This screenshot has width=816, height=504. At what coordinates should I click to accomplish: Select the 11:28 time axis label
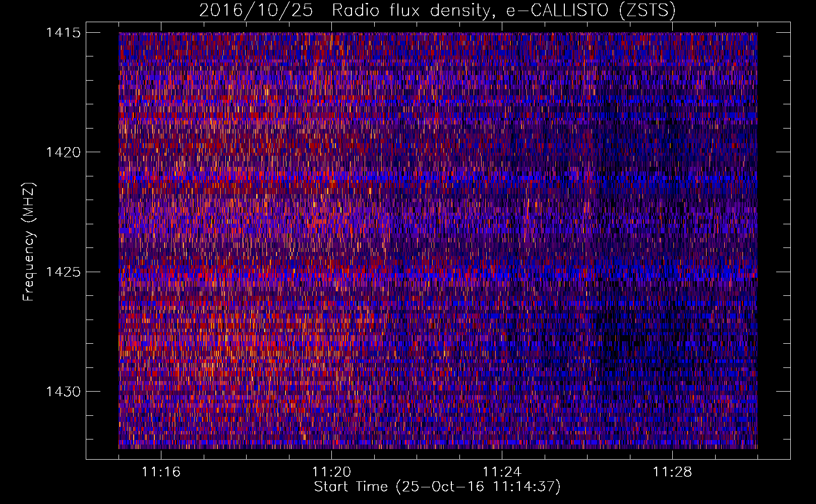[672, 472]
